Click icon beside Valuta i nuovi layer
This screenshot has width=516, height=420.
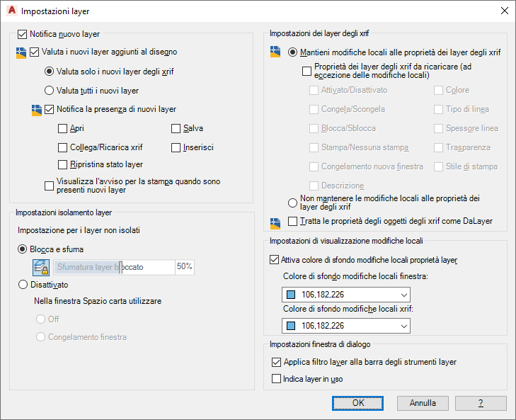click(21, 52)
